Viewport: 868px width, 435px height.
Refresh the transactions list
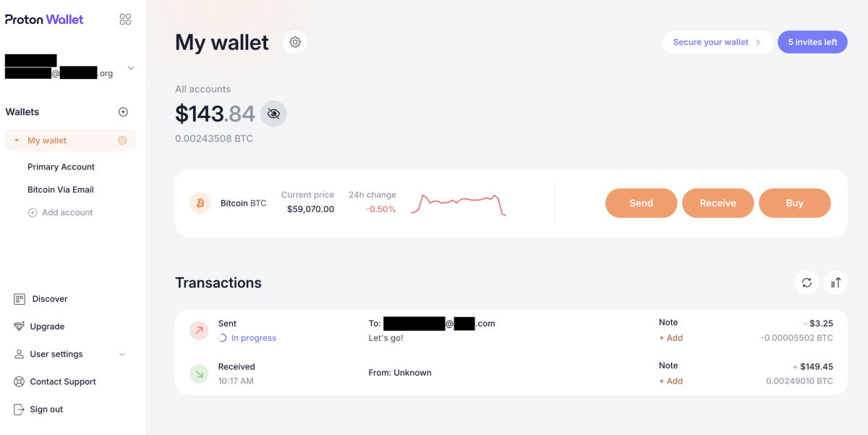click(807, 282)
